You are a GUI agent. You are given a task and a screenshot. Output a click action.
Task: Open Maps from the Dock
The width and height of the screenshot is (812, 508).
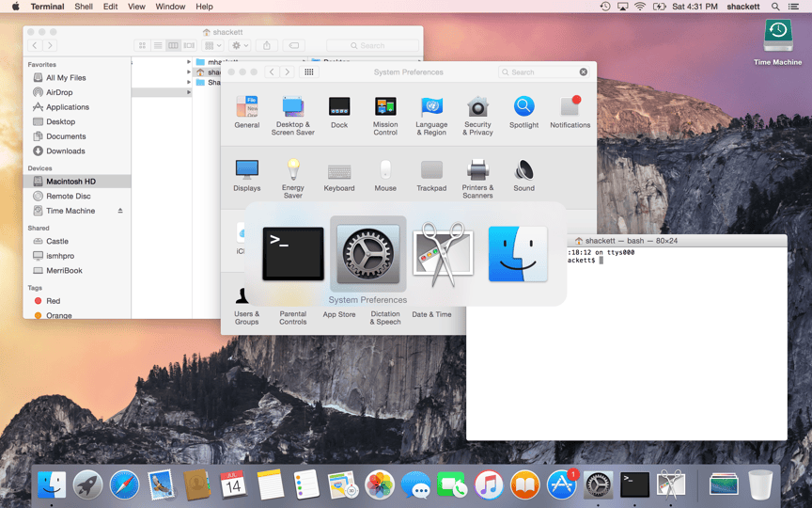coord(343,485)
